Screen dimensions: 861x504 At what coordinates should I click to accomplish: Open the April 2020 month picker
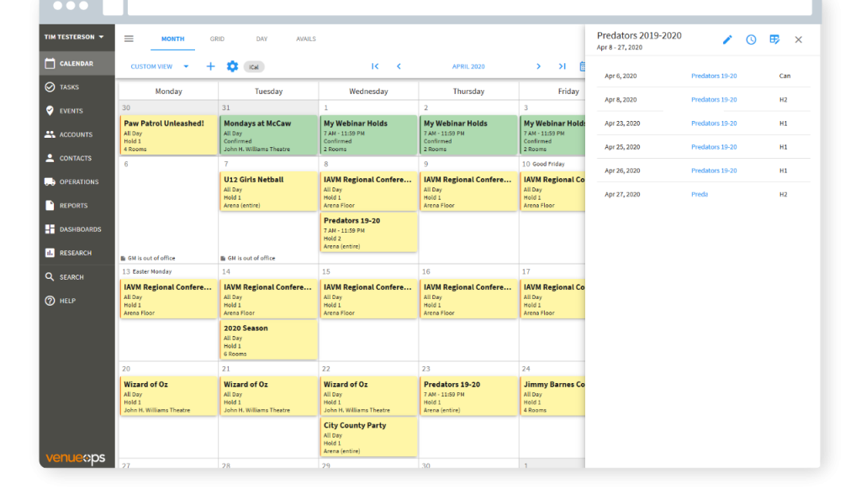468,66
